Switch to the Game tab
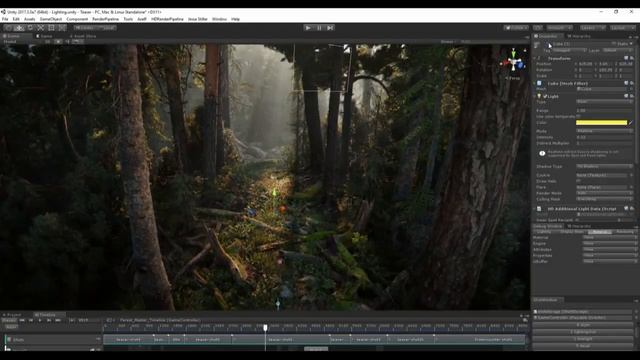The width and height of the screenshot is (640, 360). click(45, 36)
